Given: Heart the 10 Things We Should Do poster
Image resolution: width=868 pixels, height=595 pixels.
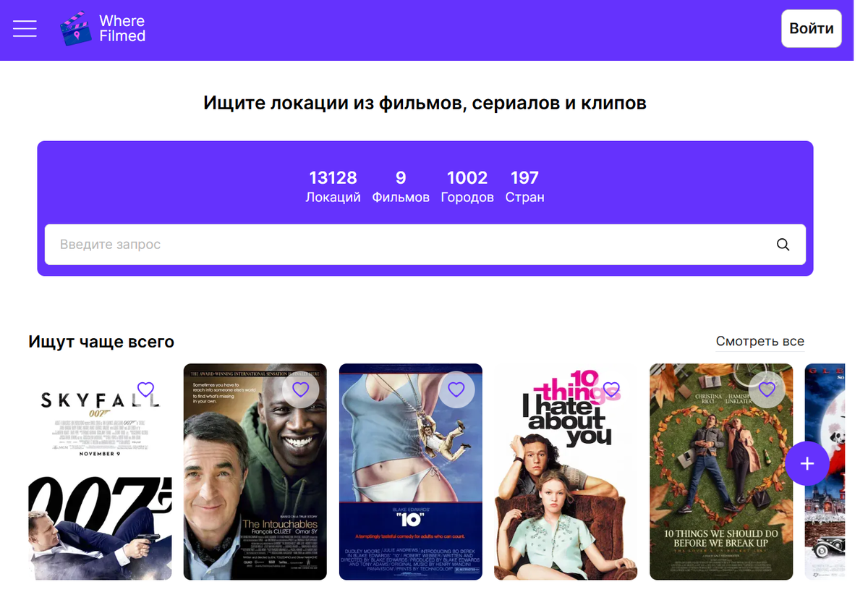Looking at the screenshot, I should pyautogui.click(x=767, y=389).
